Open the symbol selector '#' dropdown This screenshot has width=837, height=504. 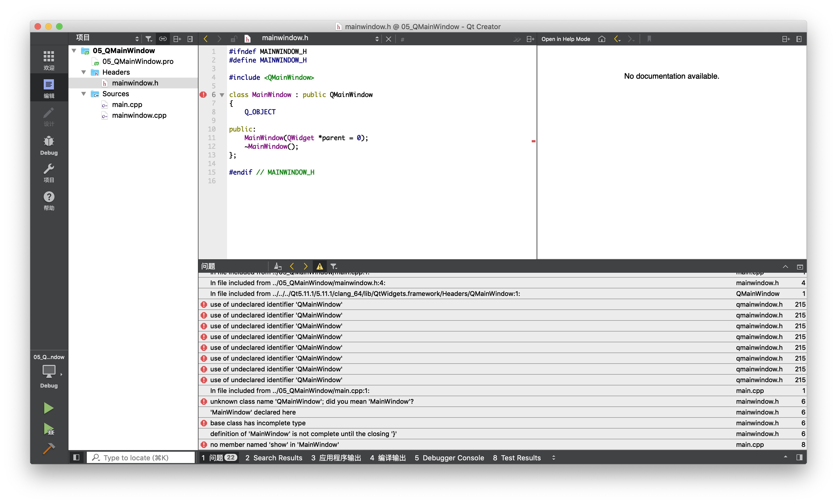(402, 39)
